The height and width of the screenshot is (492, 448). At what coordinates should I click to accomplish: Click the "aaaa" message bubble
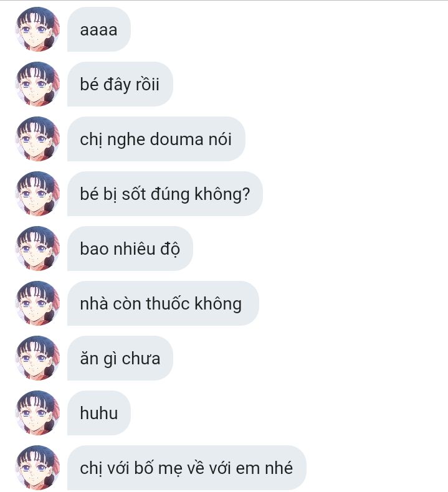pos(99,29)
